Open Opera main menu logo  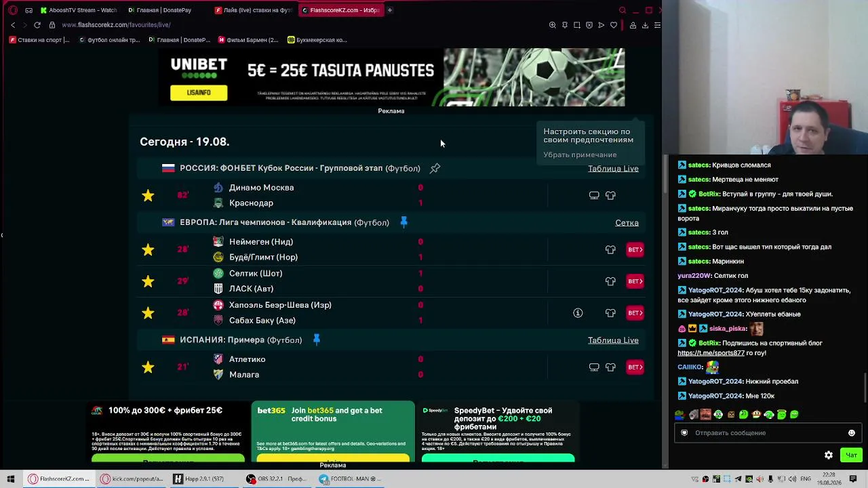click(x=13, y=10)
